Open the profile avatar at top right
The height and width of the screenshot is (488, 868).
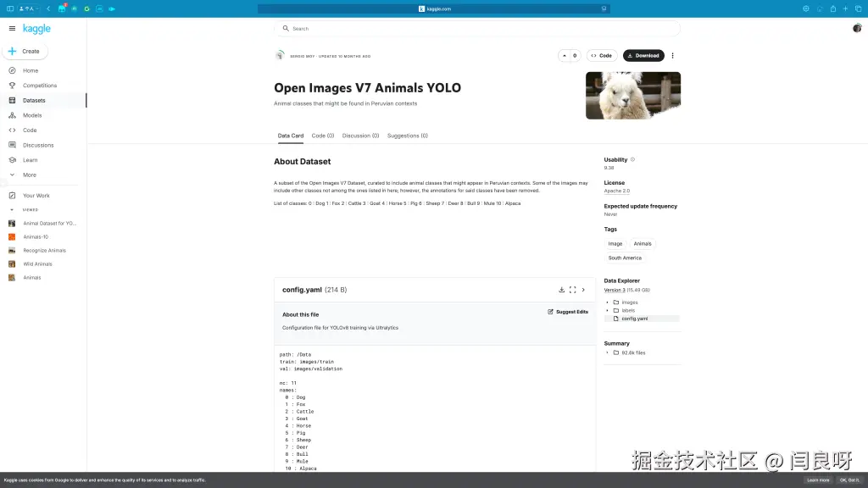(x=857, y=28)
